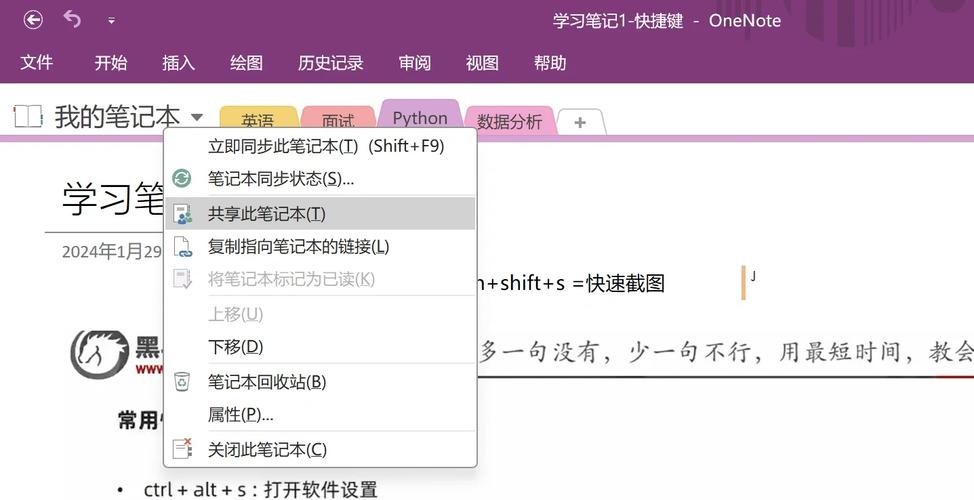
Task: Click the share notebook people icon
Action: click(x=183, y=214)
